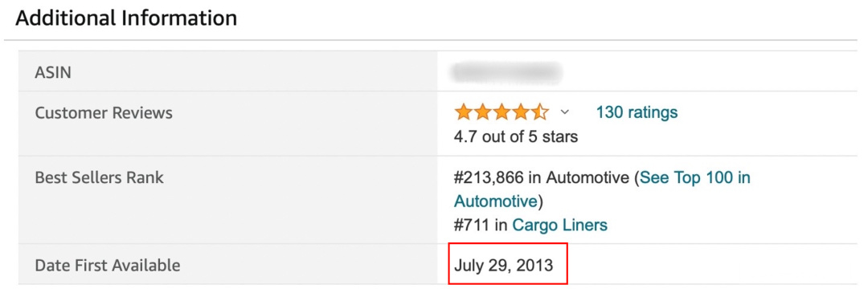
Task: Open the 130 ratings link
Action: pos(637,113)
